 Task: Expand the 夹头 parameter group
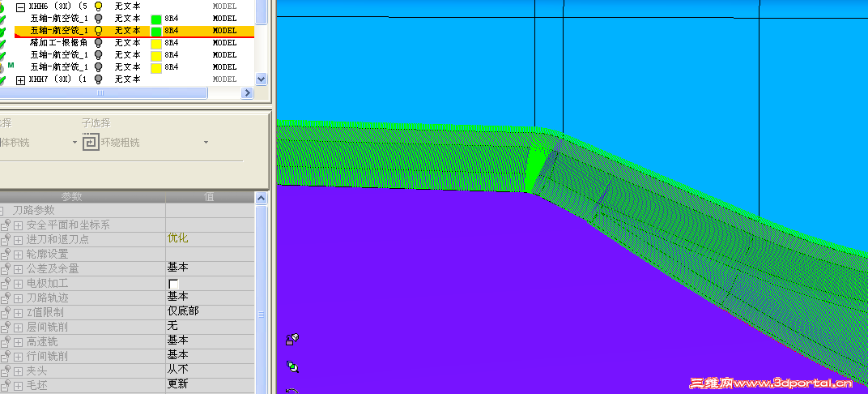pos(19,370)
